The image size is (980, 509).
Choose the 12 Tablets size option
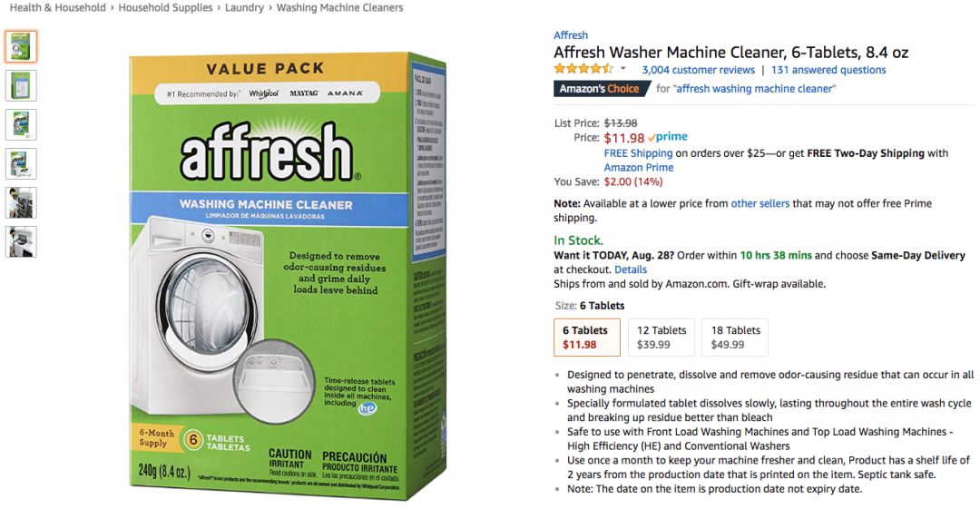(x=661, y=337)
